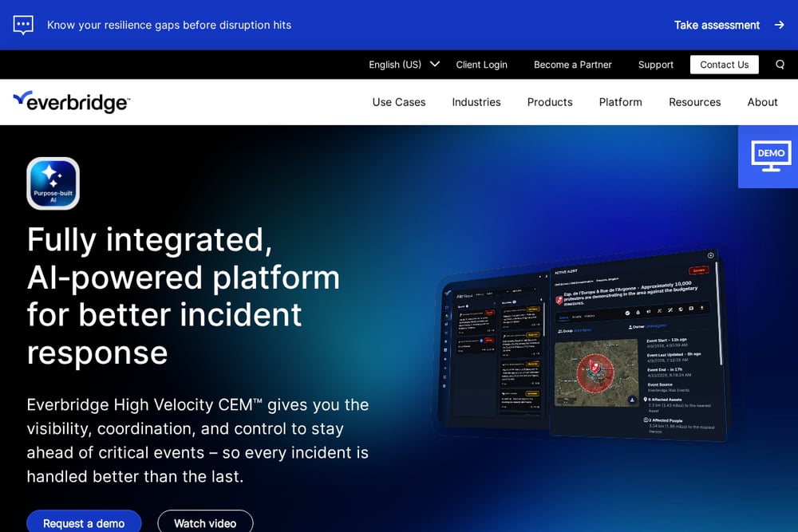Screen dimensions: 798x532
Task: Open the About menu
Action: click(762, 102)
